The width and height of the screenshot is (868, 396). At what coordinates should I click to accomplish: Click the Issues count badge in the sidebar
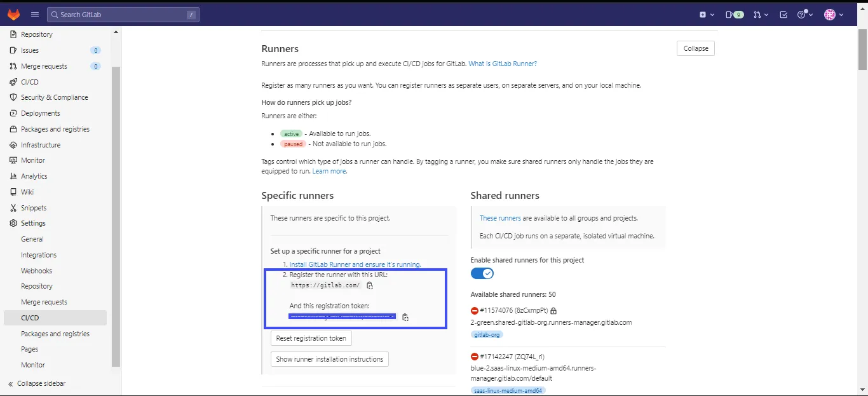[95, 50]
